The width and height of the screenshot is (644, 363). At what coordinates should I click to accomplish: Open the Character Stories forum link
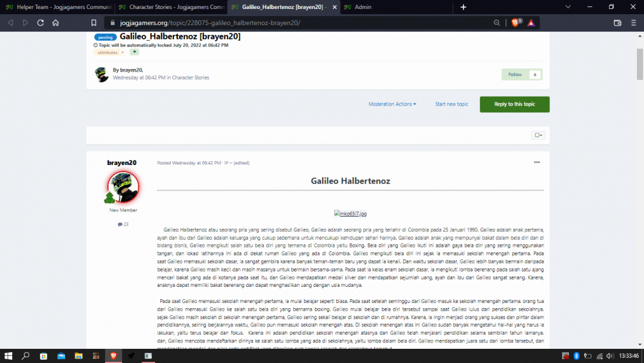coord(191,77)
